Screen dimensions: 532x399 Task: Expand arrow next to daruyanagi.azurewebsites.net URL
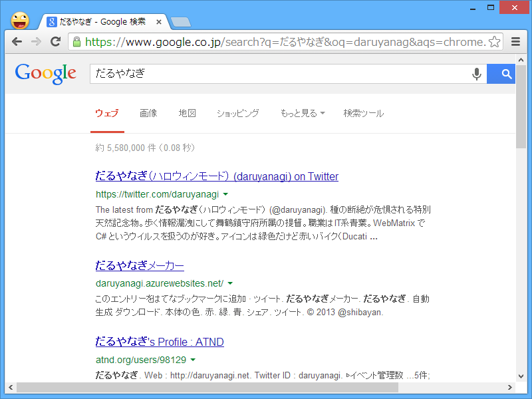(230, 283)
